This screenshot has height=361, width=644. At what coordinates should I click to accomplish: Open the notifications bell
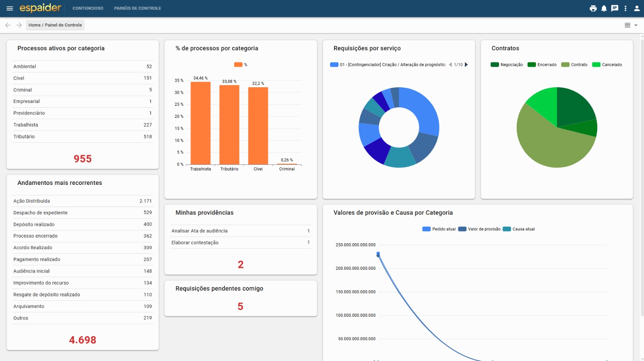tap(604, 8)
